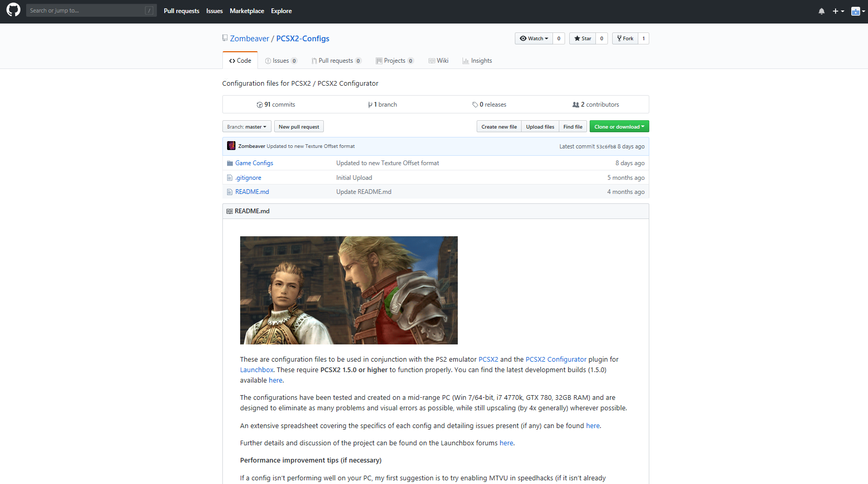The width and height of the screenshot is (868, 484).
Task: Open latest commit hash 53c6fb8
Action: pyautogui.click(x=606, y=147)
